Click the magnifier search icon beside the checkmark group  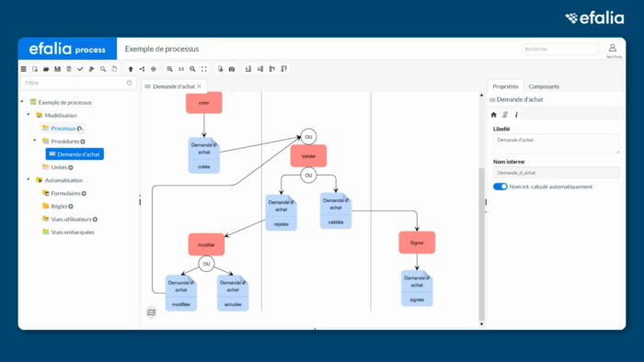[103, 69]
